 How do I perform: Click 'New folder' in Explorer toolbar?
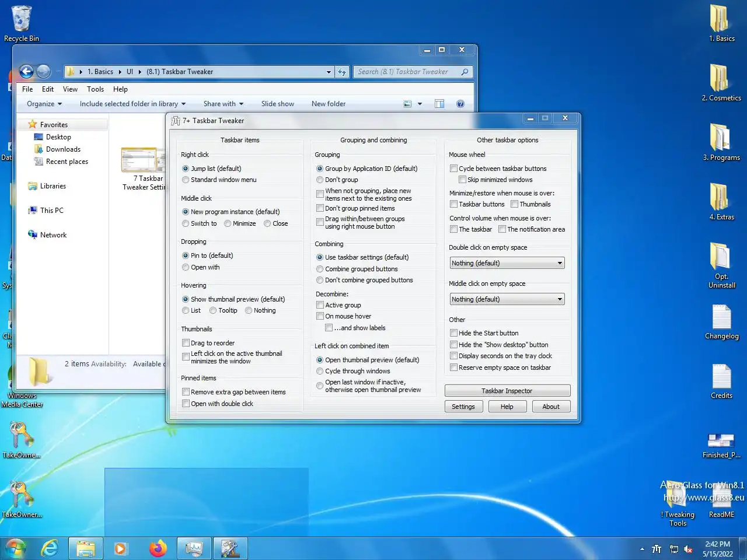(x=329, y=104)
